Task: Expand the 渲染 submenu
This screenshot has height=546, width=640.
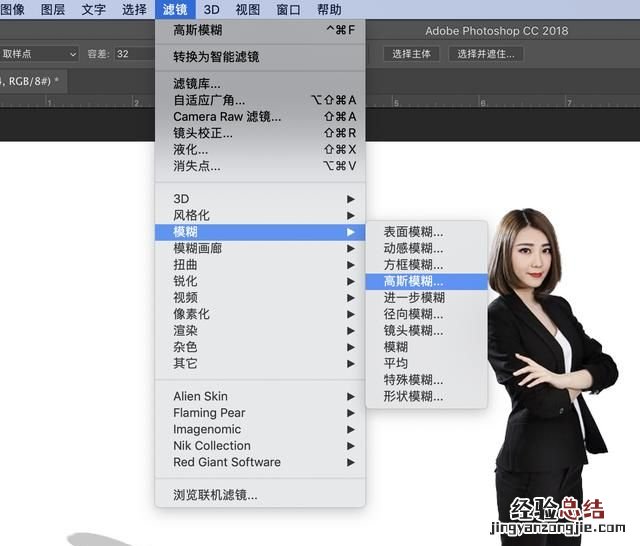Action: pyautogui.click(x=260, y=331)
